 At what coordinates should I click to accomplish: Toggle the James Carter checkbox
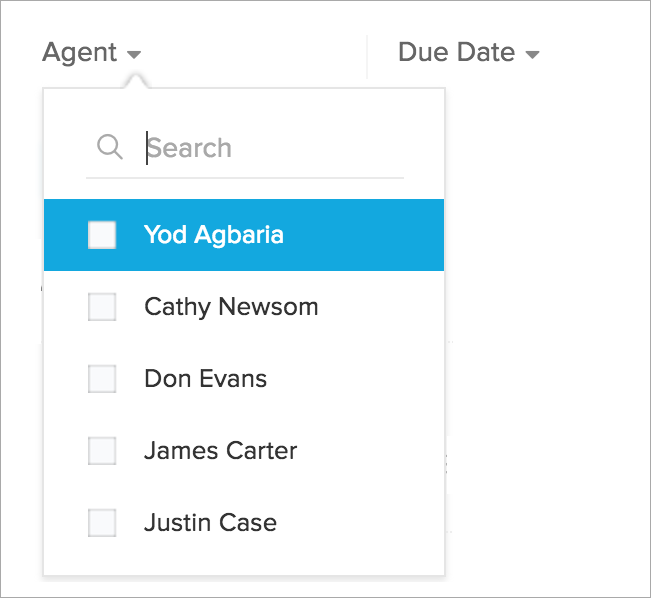point(102,451)
